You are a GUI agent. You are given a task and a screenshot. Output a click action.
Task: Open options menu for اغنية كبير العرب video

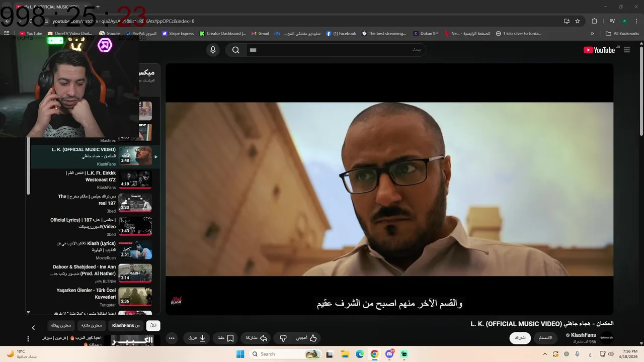28,339
